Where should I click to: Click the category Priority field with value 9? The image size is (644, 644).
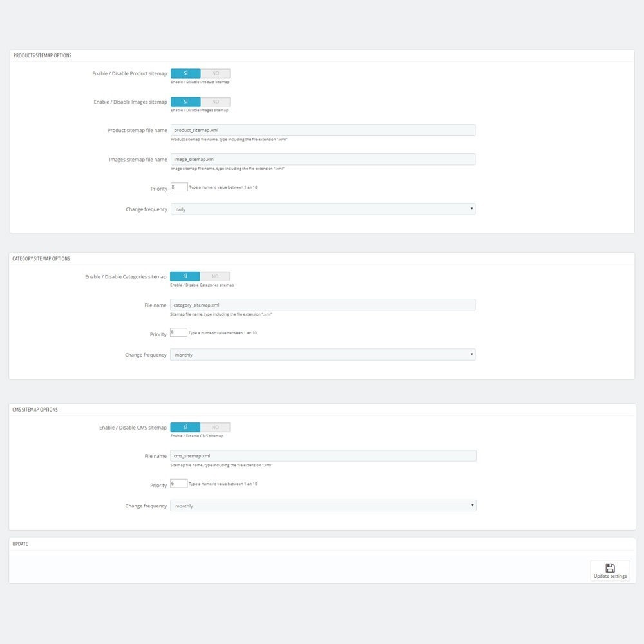tap(178, 332)
